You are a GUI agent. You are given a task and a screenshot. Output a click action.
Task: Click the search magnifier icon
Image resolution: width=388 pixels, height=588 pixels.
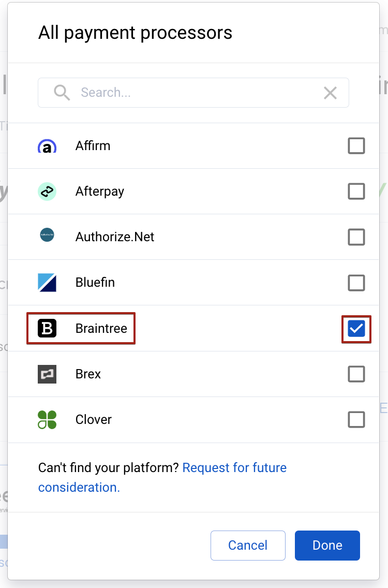pos(62,92)
